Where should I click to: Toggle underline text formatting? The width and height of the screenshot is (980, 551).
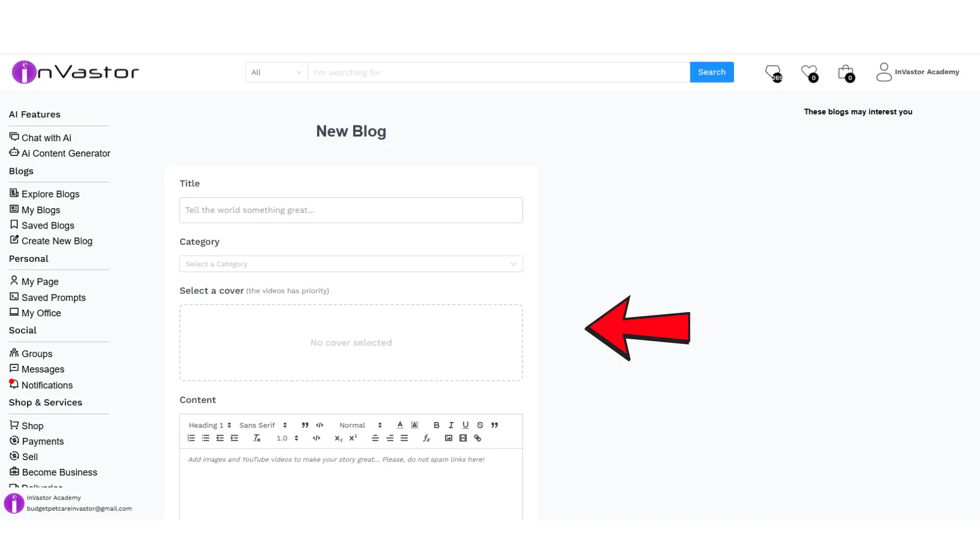[465, 425]
